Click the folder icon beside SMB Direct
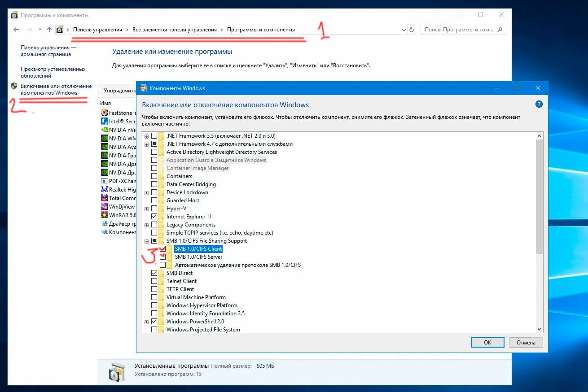The height and width of the screenshot is (392, 588). pyautogui.click(x=162, y=273)
